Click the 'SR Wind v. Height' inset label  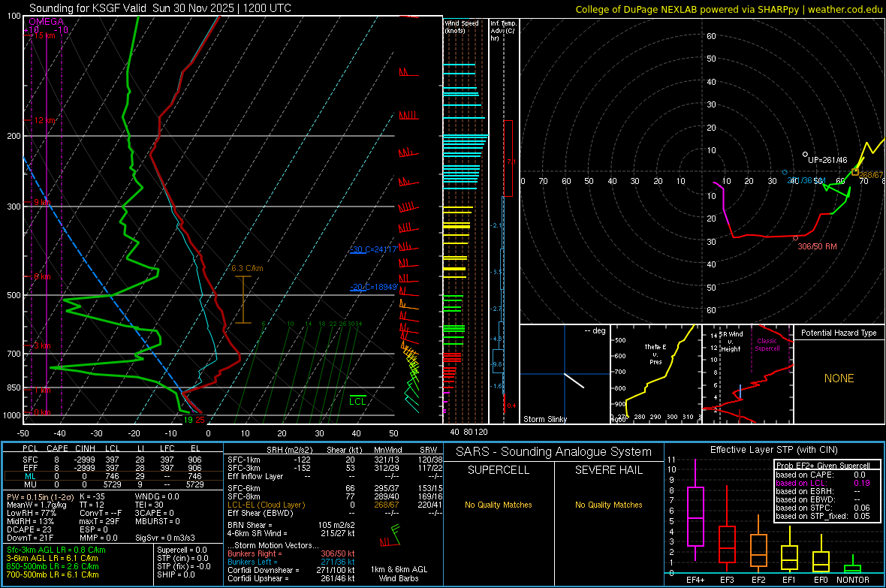[731, 342]
